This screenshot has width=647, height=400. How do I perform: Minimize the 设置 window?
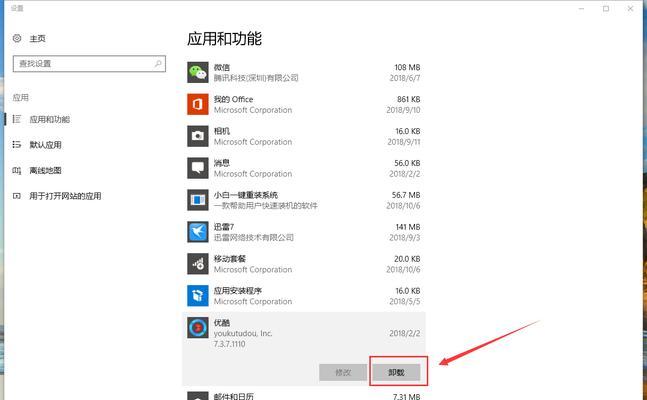coord(581,8)
